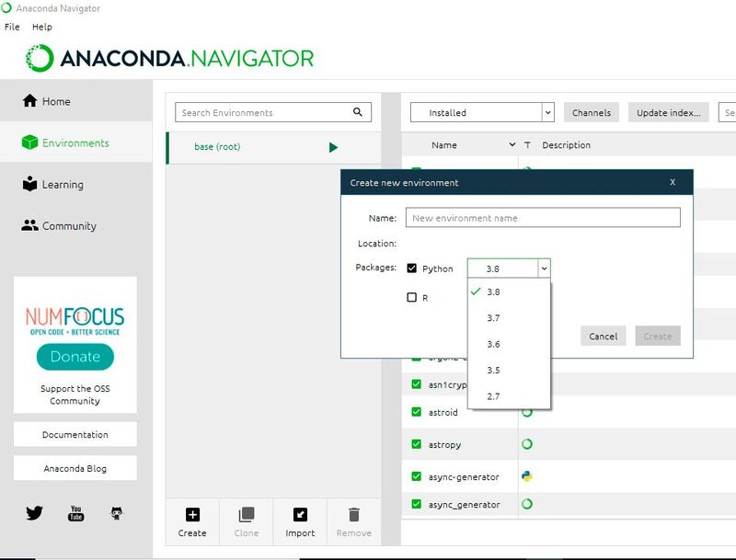Image resolution: width=736 pixels, height=560 pixels.
Task: Run the base (root) environment play arrow
Action: click(x=333, y=147)
